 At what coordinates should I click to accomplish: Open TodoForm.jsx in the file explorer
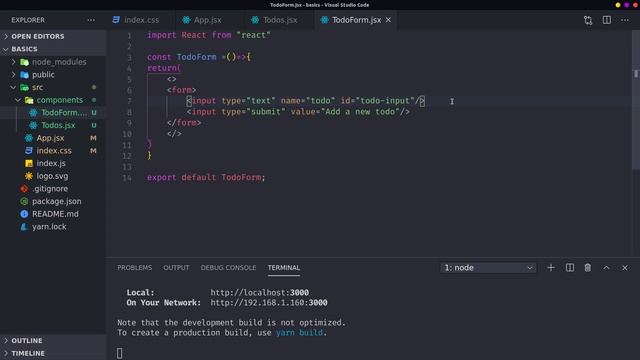coord(53,113)
